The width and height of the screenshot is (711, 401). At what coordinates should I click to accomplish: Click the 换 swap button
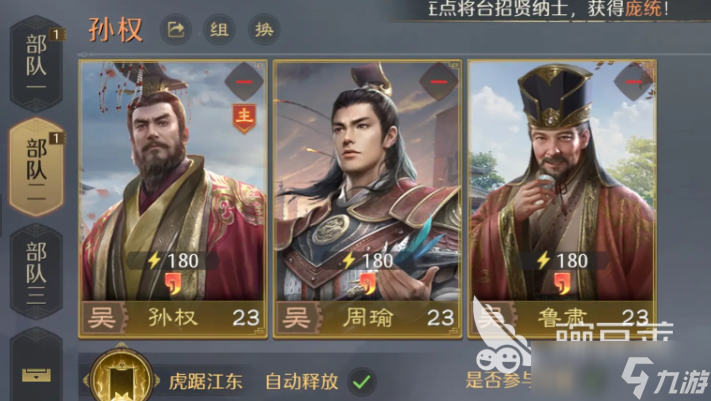[x=264, y=29]
